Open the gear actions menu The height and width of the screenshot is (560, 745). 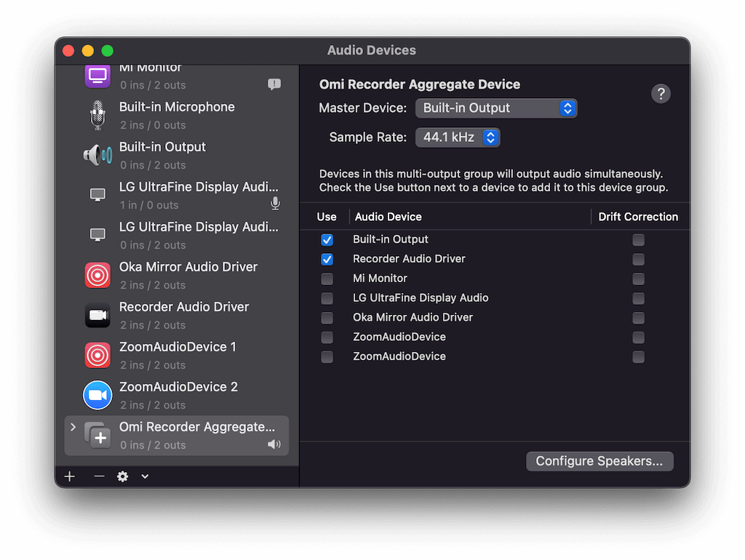pos(123,476)
